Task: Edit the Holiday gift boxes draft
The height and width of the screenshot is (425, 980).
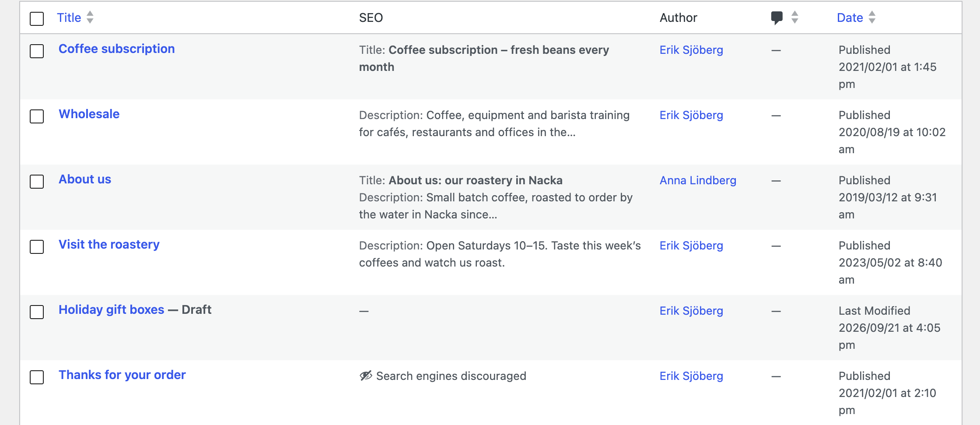Action: coord(112,309)
